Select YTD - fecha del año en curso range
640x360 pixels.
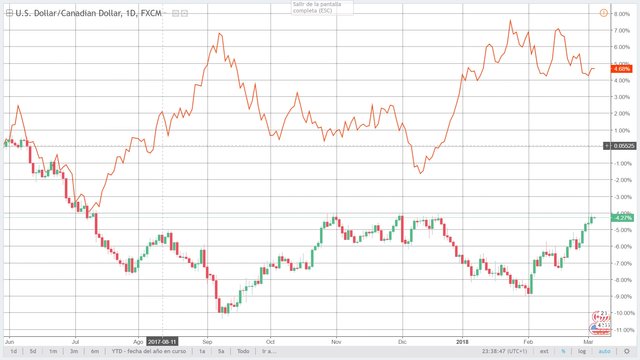(x=149, y=351)
